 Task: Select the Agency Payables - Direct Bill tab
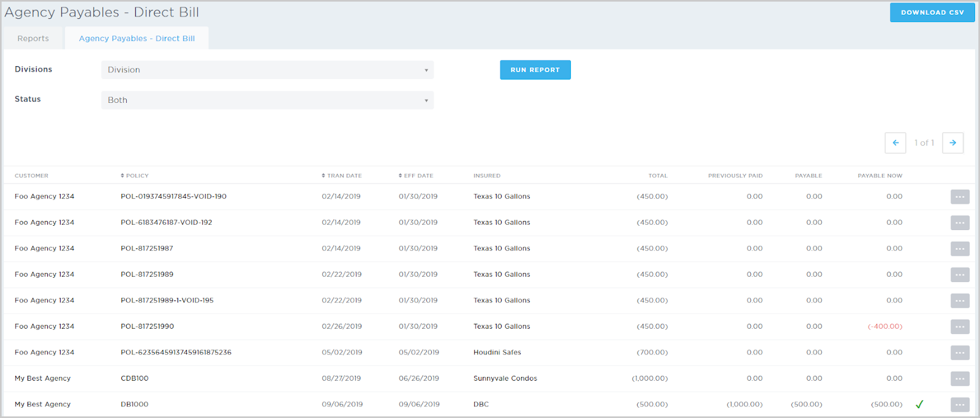click(137, 39)
